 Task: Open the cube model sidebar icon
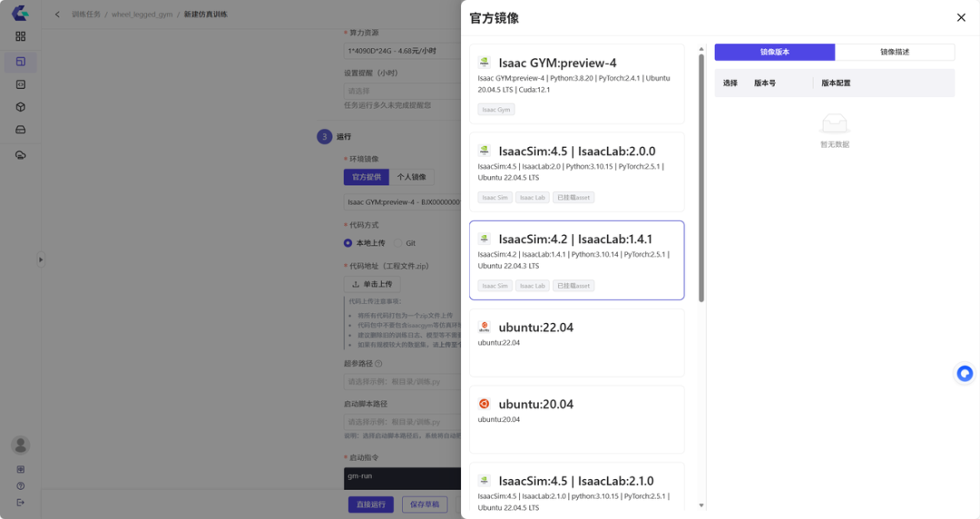(21, 107)
